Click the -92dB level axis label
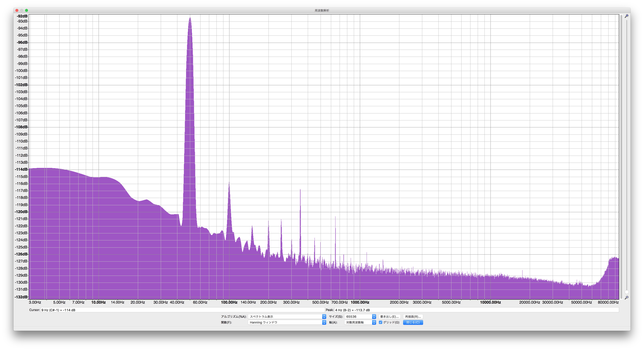Screen dimensions: 644x350 coord(22,16)
